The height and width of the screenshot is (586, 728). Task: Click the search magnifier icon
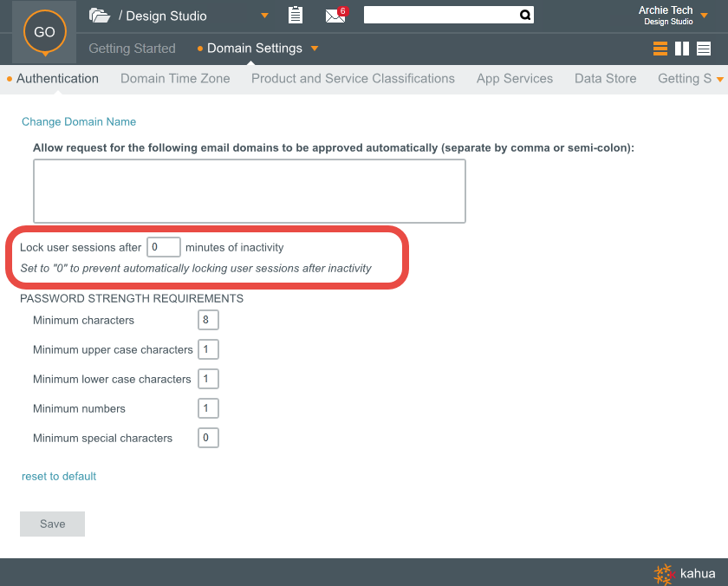524,15
